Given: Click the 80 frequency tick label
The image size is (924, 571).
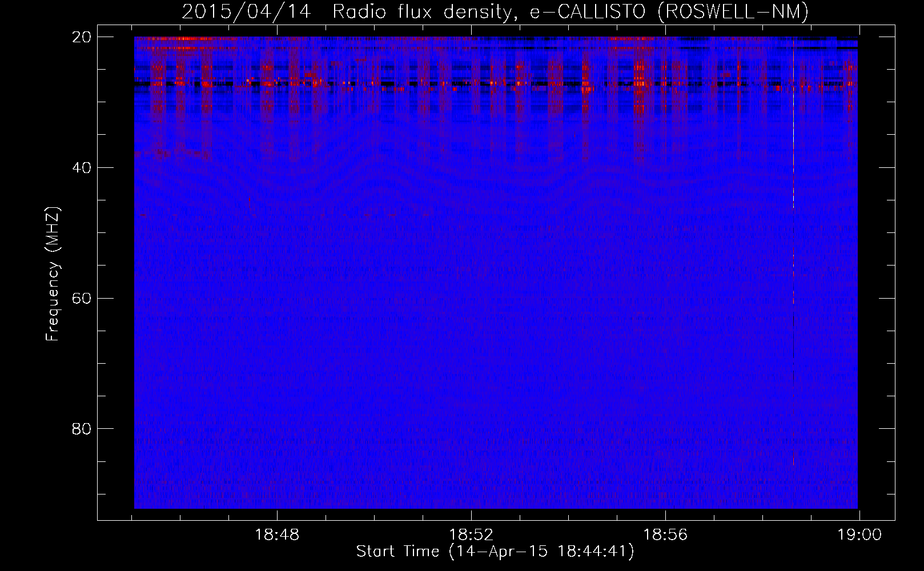Looking at the screenshot, I should pos(82,429).
